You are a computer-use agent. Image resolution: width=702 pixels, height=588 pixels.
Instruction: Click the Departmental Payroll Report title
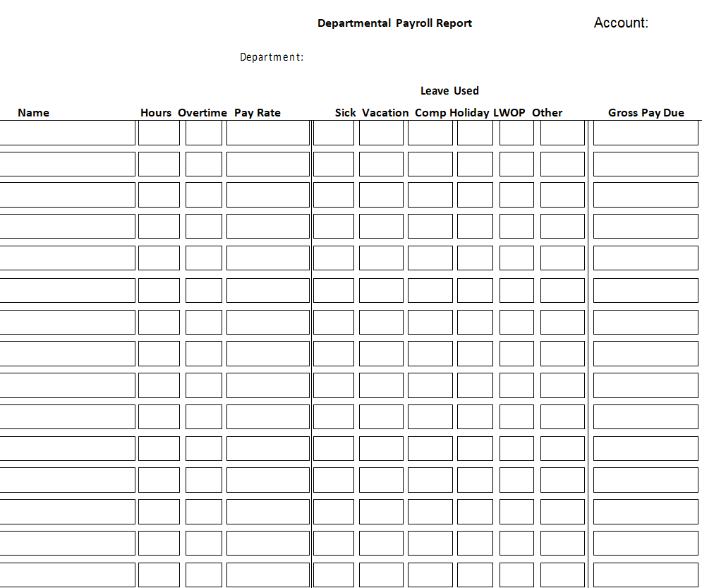point(394,23)
